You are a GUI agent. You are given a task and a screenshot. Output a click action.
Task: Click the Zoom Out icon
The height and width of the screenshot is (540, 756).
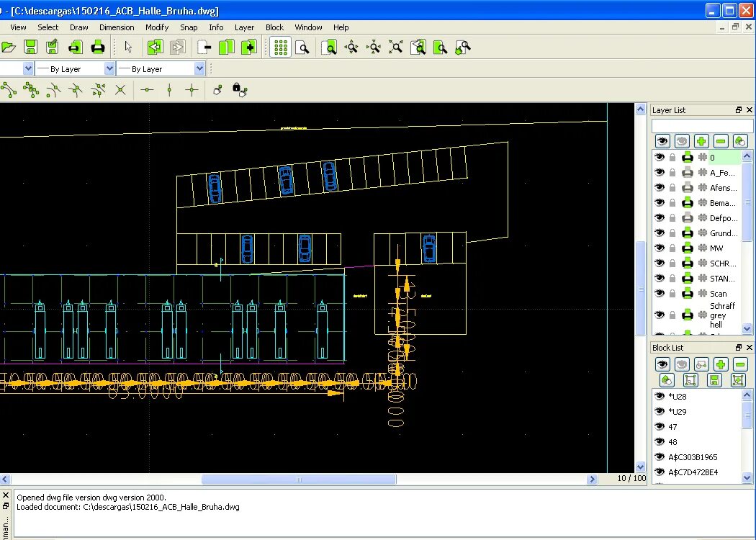(374, 48)
